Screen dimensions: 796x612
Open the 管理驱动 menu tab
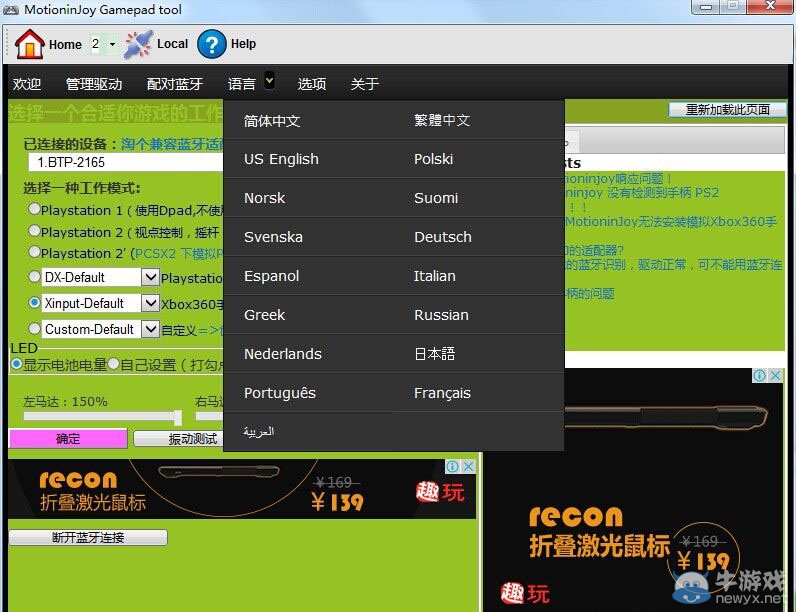(x=94, y=84)
